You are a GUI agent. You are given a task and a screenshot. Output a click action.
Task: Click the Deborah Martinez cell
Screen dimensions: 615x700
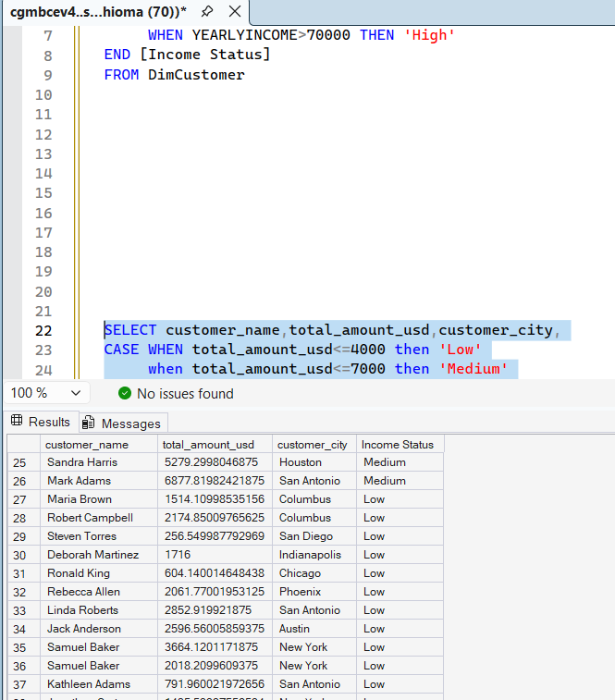click(99, 555)
